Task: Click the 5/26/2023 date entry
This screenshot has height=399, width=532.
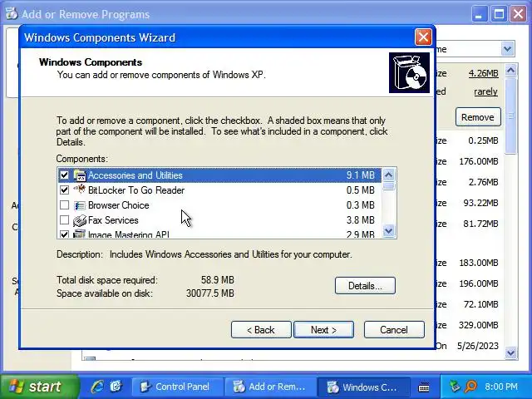Action: (x=478, y=346)
